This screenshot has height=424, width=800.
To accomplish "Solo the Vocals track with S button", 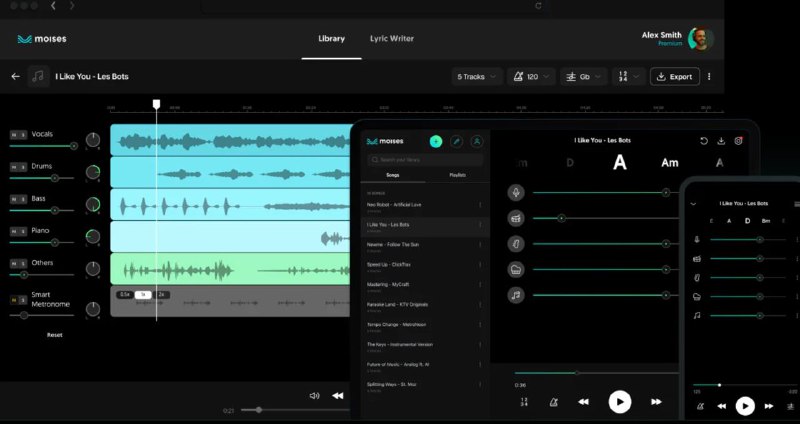I will (x=22, y=135).
